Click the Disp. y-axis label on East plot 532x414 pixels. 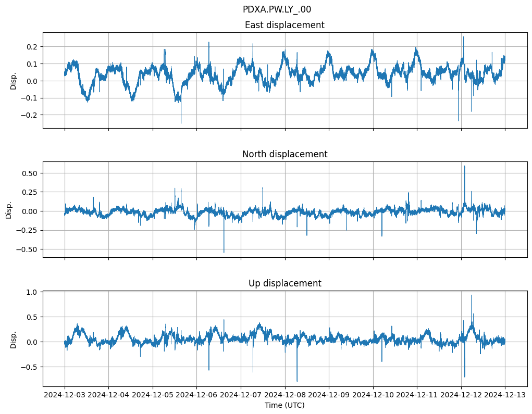coord(14,81)
